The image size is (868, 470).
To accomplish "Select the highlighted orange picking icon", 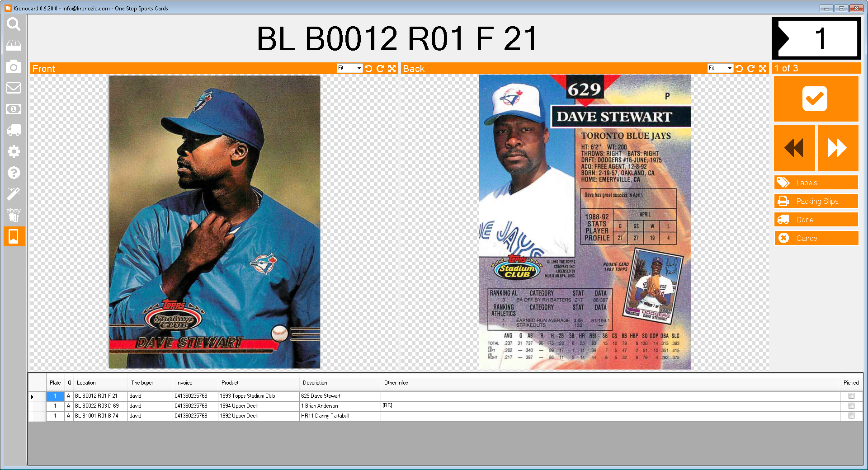I will point(14,236).
